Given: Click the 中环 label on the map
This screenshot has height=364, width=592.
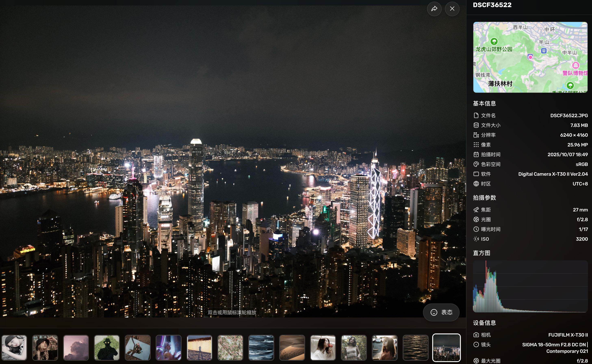Looking at the screenshot, I should (549, 29).
